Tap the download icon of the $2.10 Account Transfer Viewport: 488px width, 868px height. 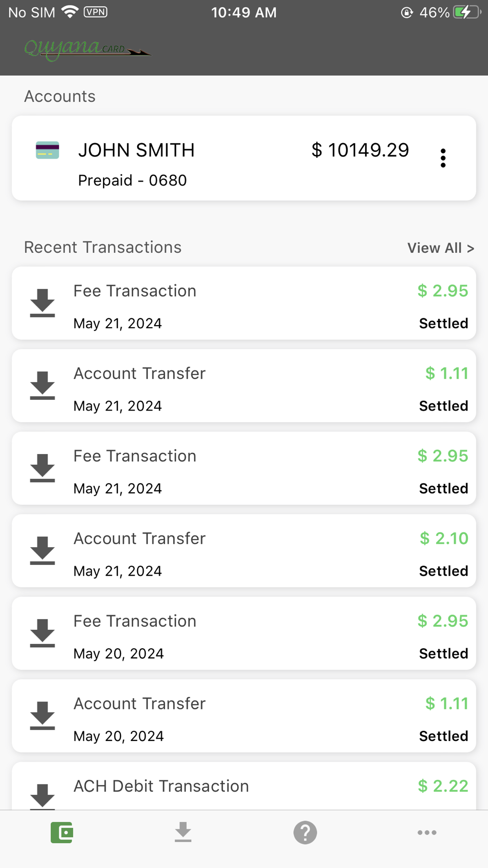(42, 550)
